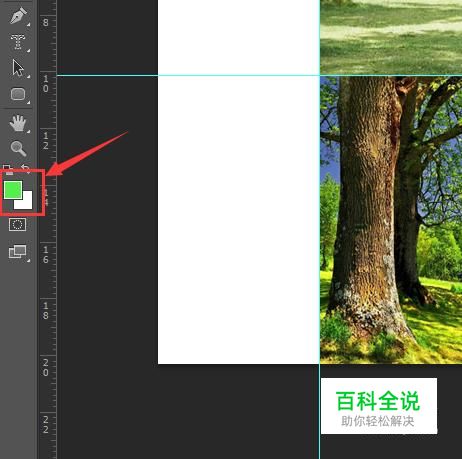Select the Rounded Rectangle shape tool
This screenshot has width=462, height=459.
coord(18,94)
